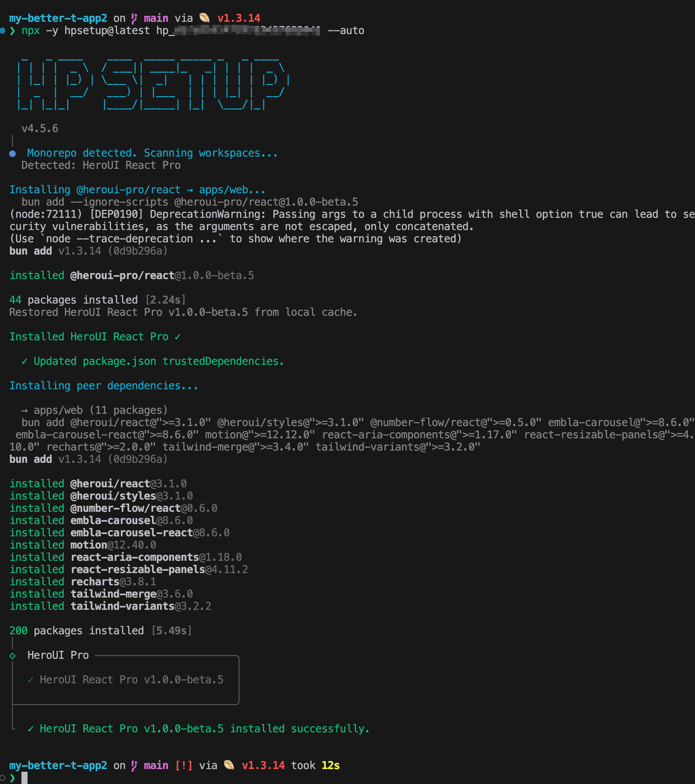Click the bottom prompt chevron arrow
Viewport: 695px width, 784px height.
12,778
